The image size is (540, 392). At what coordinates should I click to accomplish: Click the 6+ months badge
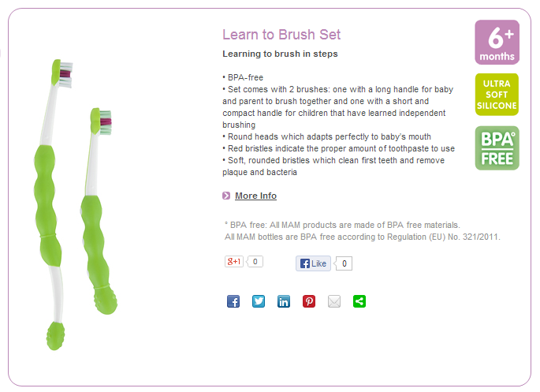tap(497, 42)
